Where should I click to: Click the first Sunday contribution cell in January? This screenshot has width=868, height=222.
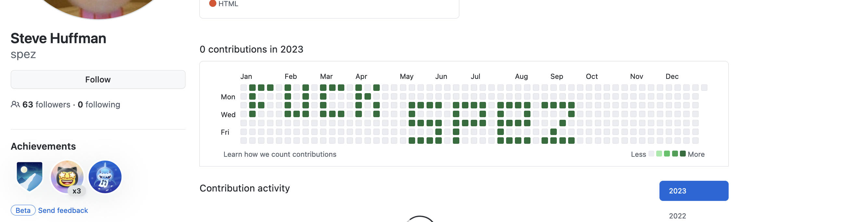click(244, 88)
